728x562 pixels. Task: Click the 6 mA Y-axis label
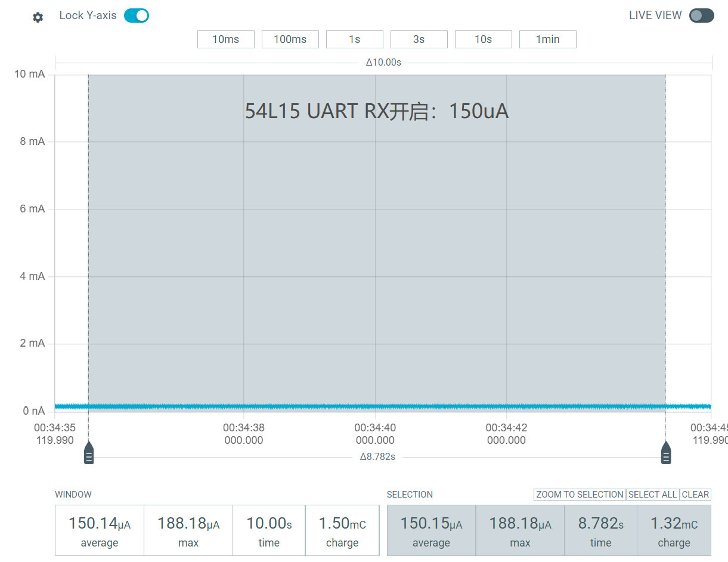tap(33, 209)
